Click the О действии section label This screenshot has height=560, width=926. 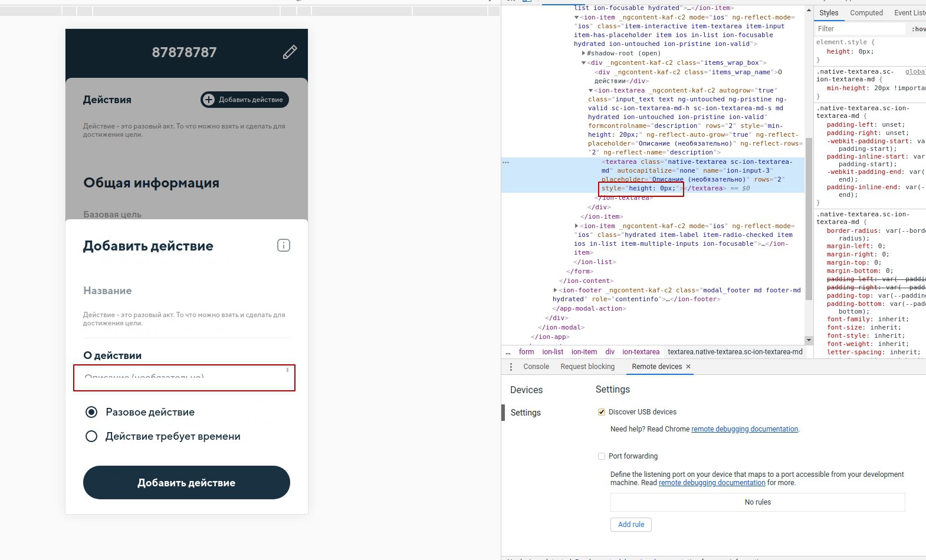pos(112,355)
